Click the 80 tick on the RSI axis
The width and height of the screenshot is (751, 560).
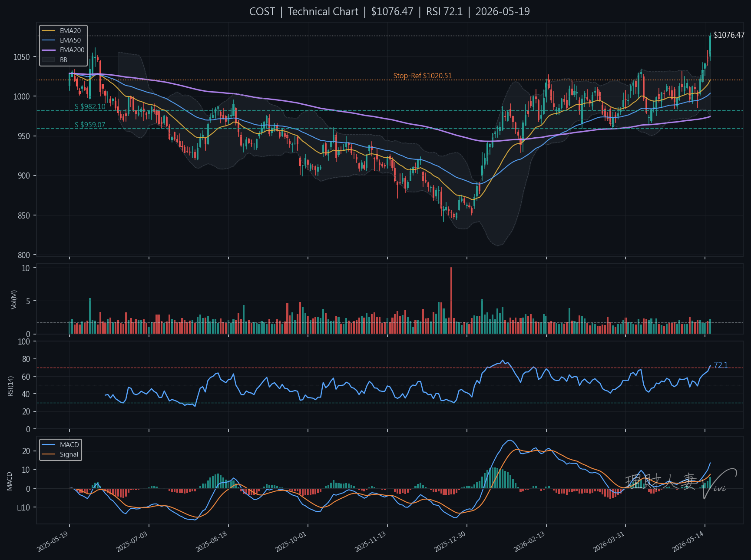26,359
